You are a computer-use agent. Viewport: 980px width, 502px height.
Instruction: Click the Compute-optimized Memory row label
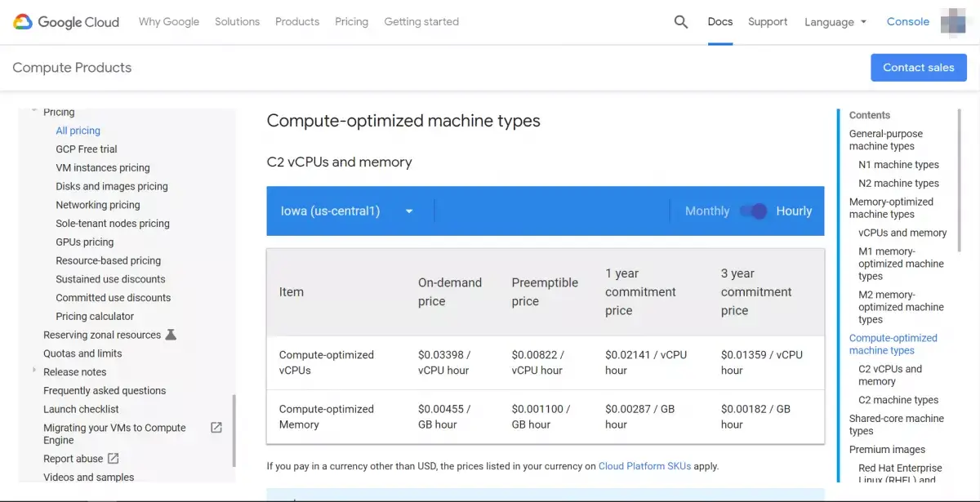pos(327,417)
